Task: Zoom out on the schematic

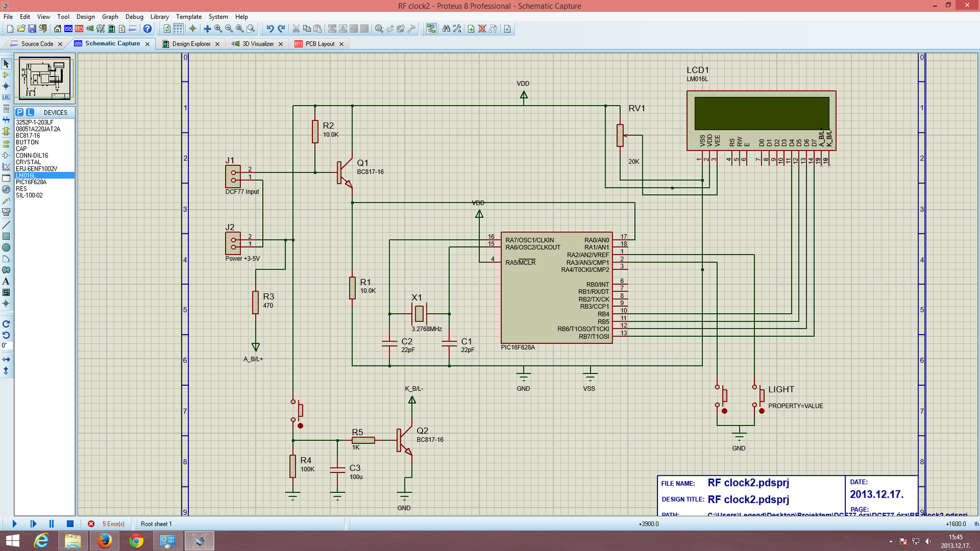Action: tap(229, 29)
